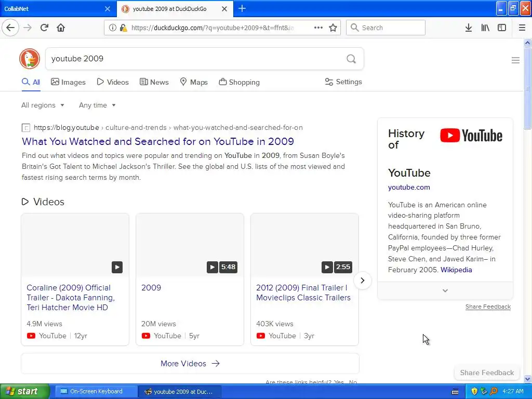This screenshot has width=532, height=399.
Task: Open the browser home page
Action: (61, 28)
